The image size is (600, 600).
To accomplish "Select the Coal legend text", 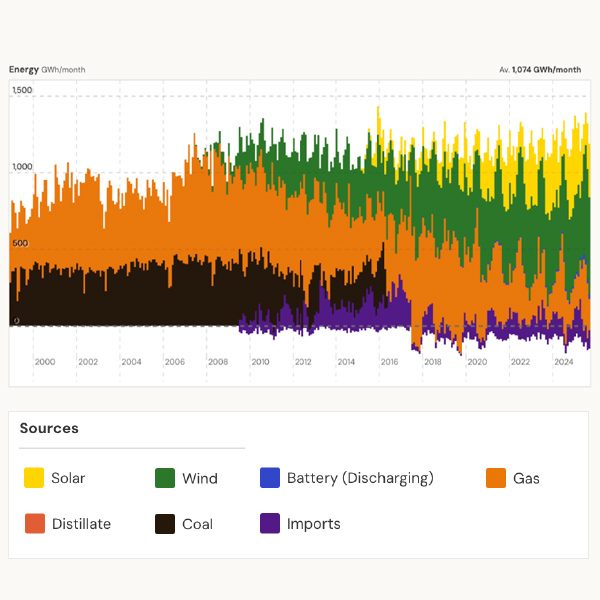I will coord(197,523).
